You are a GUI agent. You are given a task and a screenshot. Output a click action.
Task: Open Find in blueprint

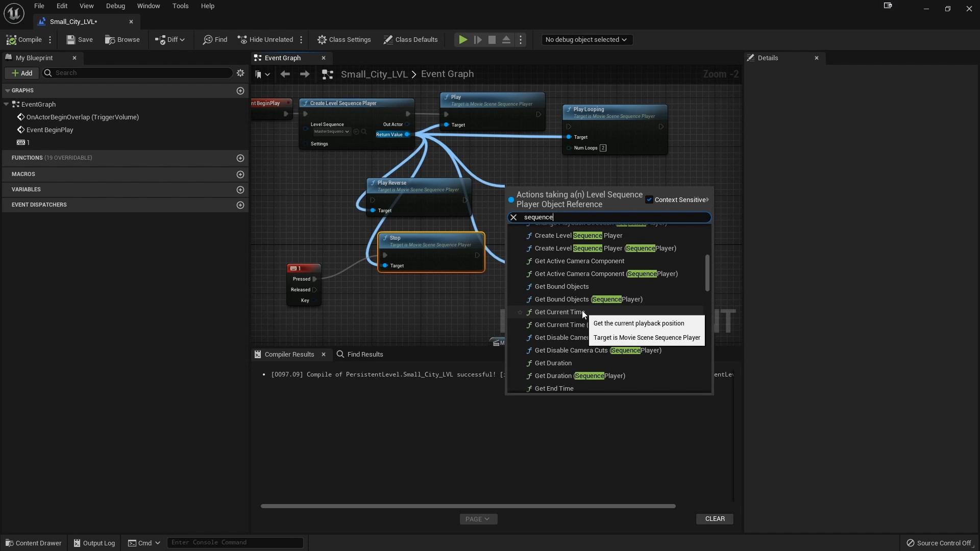pyautogui.click(x=215, y=40)
